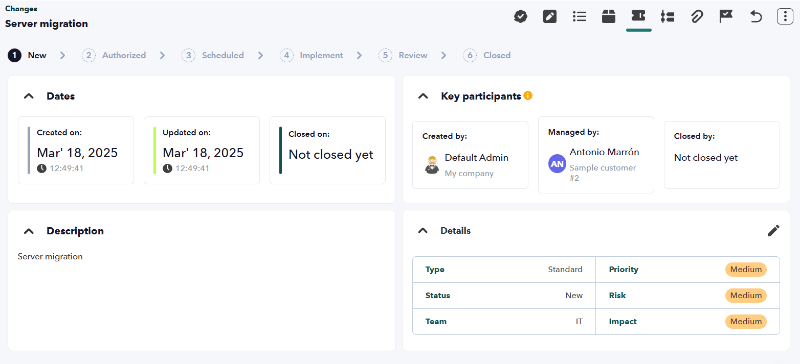
Task: Click the Type value Standard
Action: pyautogui.click(x=565, y=269)
